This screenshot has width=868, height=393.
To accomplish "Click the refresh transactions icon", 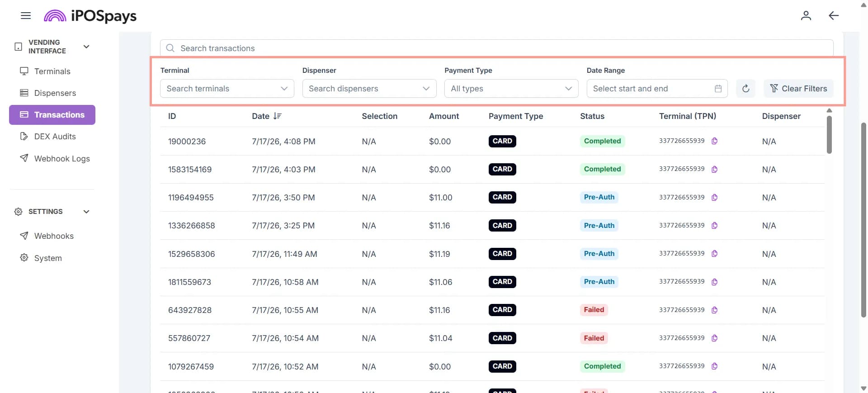I will (x=745, y=89).
